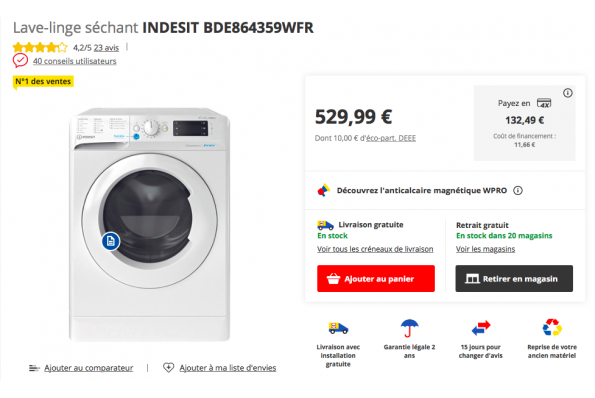
Task: Click the 4x card payment icon
Action: (544, 103)
